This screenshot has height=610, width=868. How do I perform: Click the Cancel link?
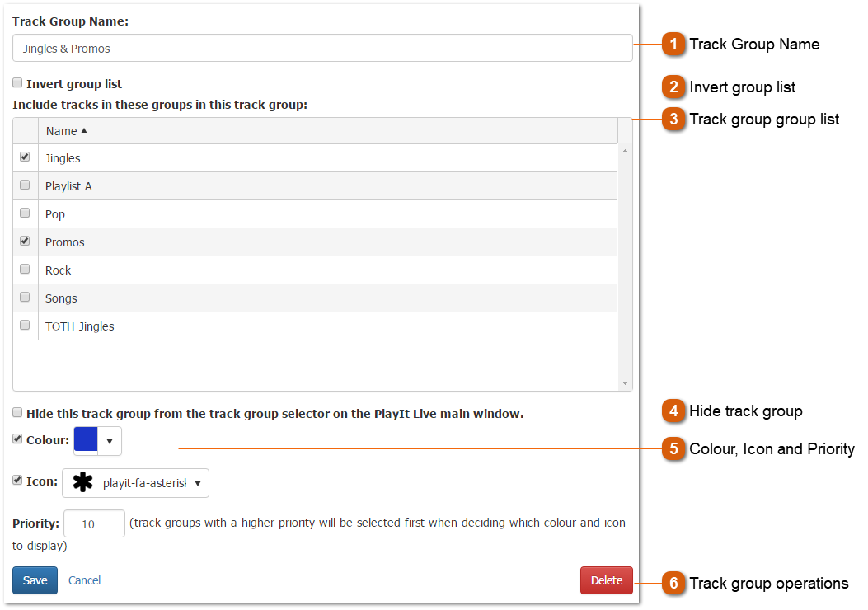click(x=84, y=580)
